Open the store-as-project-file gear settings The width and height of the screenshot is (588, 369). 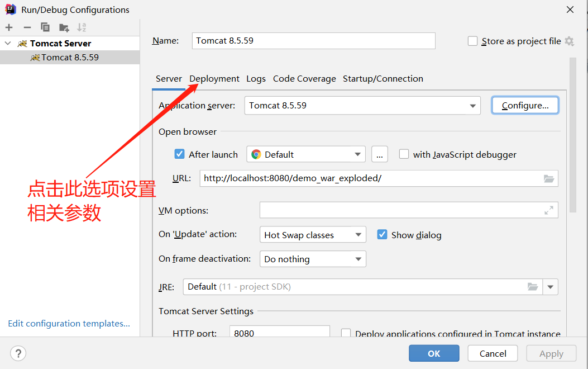point(569,41)
